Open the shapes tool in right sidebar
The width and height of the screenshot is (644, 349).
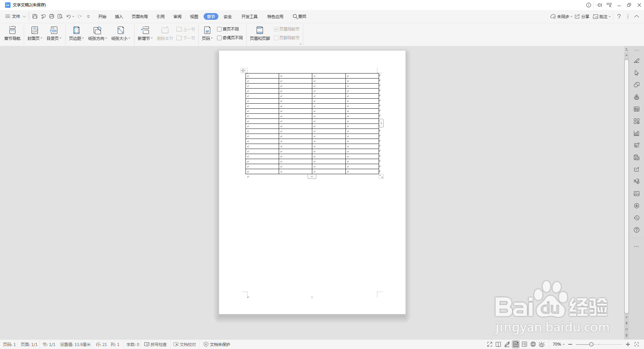pyautogui.click(x=637, y=85)
